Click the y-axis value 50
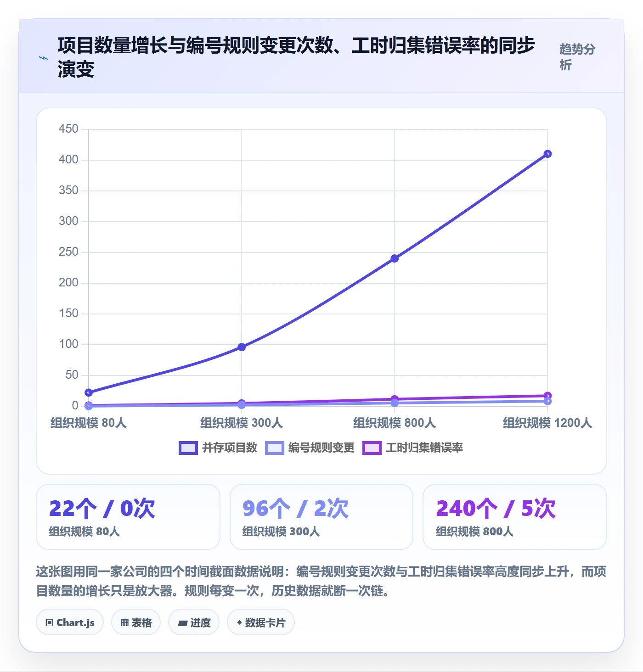 click(72, 375)
